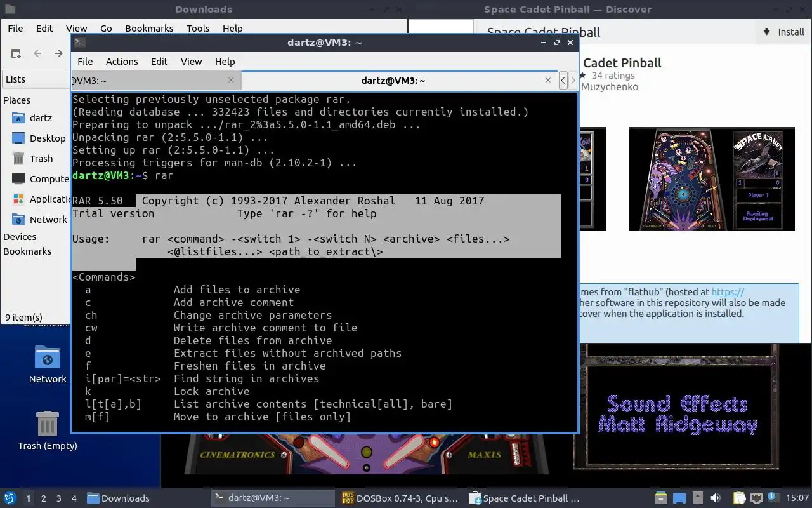Close the active dartz@VM3 terminal tab

[x=548, y=80]
